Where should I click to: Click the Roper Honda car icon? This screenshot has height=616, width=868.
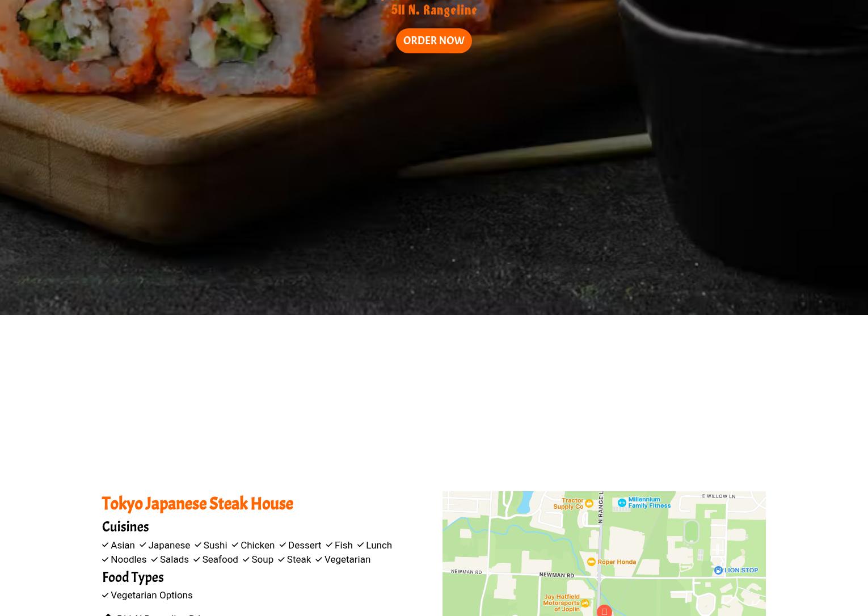[x=591, y=562]
